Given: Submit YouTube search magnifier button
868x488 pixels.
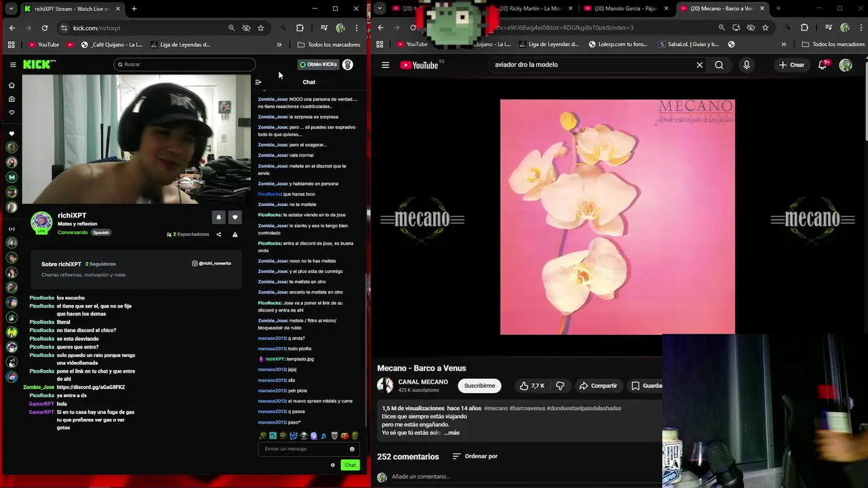Looking at the screenshot, I should pos(719,65).
